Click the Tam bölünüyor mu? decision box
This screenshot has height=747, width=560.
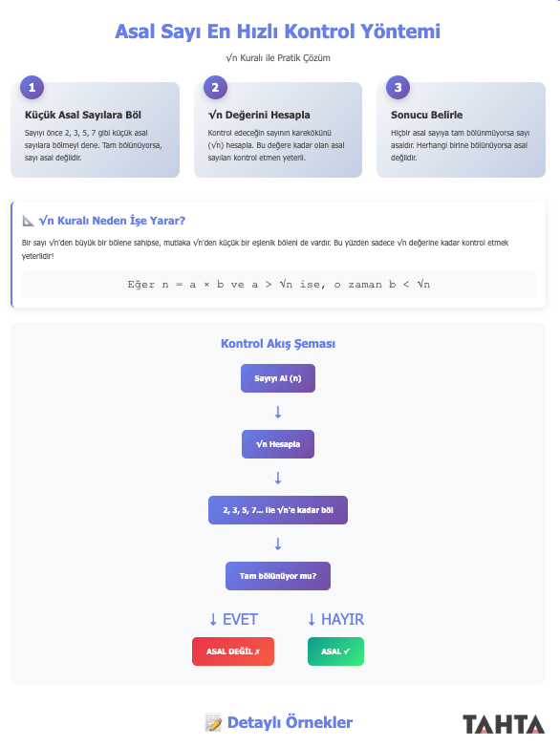[278, 576]
